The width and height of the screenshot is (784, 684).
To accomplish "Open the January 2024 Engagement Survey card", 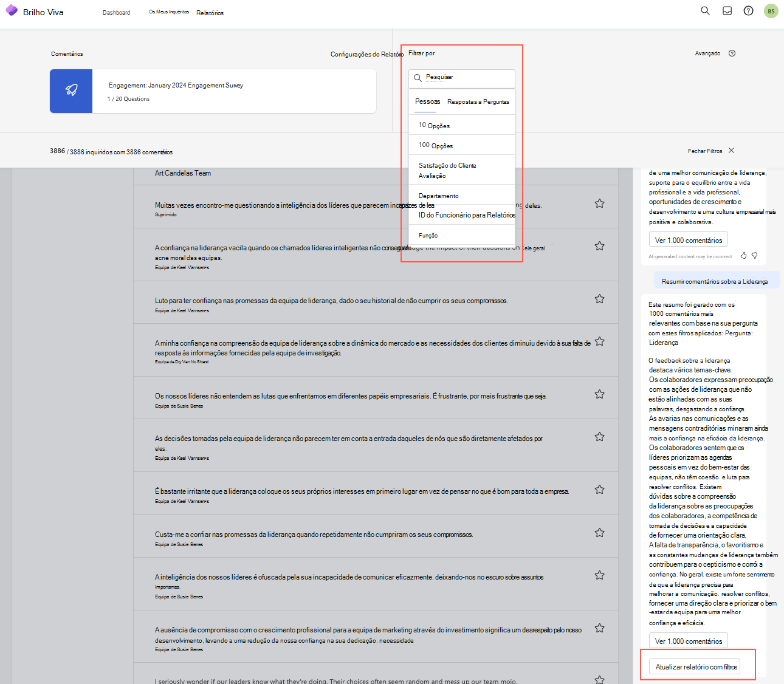I will (x=213, y=91).
